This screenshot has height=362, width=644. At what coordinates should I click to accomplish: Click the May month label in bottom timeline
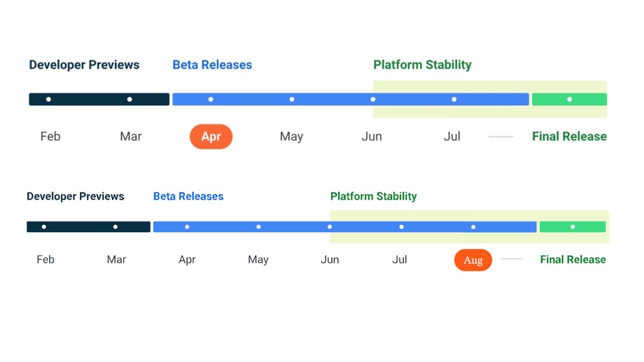pyautogui.click(x=258, y=260)
